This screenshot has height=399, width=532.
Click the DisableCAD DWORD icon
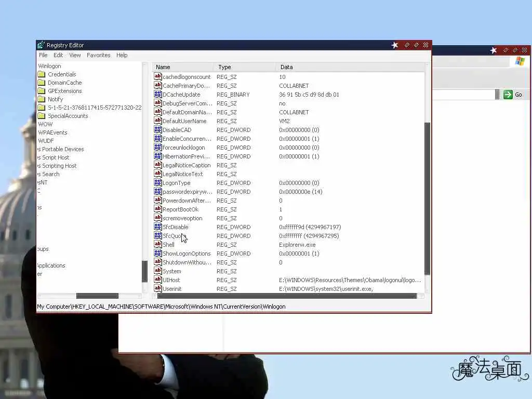pos(158,129)
